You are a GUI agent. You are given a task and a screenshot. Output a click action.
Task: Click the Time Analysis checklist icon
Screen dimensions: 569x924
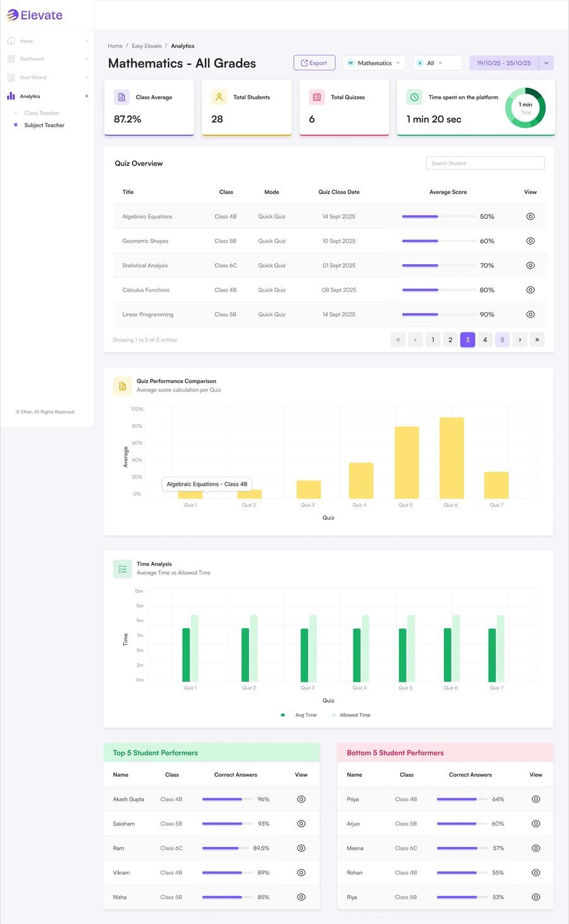coord(123,569)
